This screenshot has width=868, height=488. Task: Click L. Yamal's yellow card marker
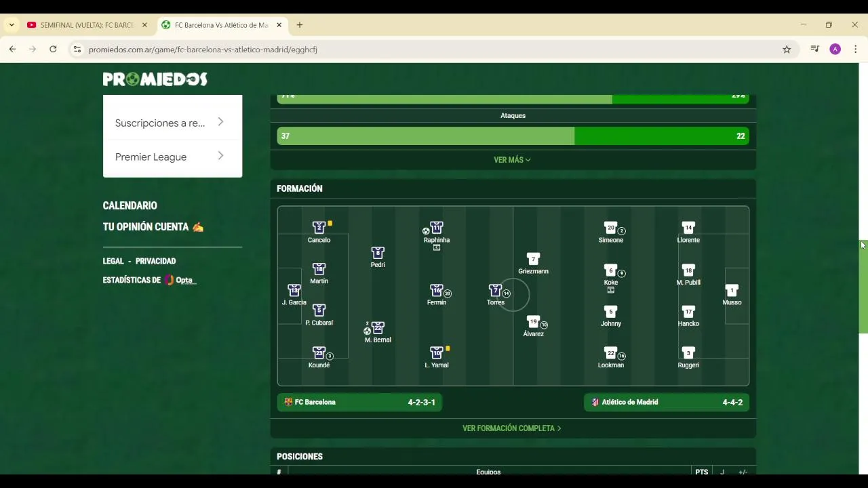click(448, 348)
